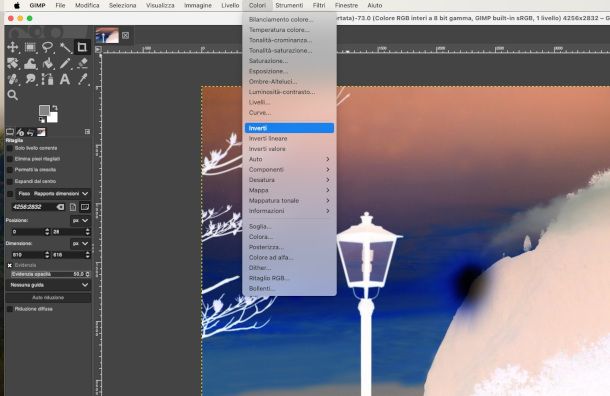Open the Fisso Rapporto dimensioni dropdown
Viewport: 610px width, 396px height.
point(53,194)
